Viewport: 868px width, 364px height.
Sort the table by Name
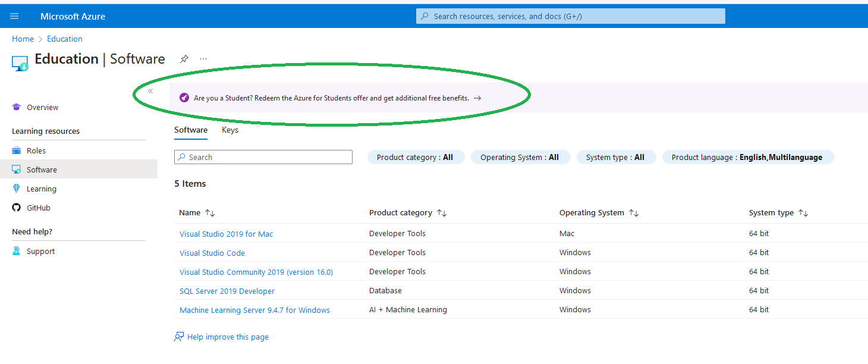(x=210, y=213)
